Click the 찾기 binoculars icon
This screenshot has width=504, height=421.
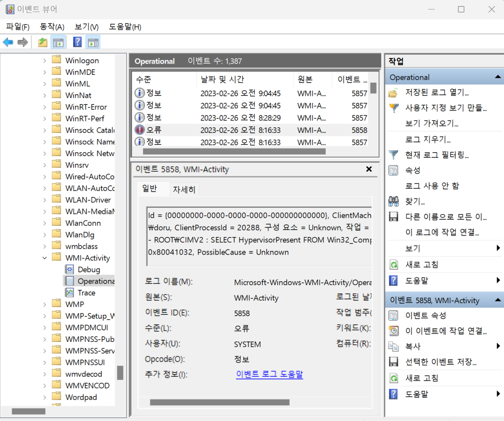click(x=393, y=201)
